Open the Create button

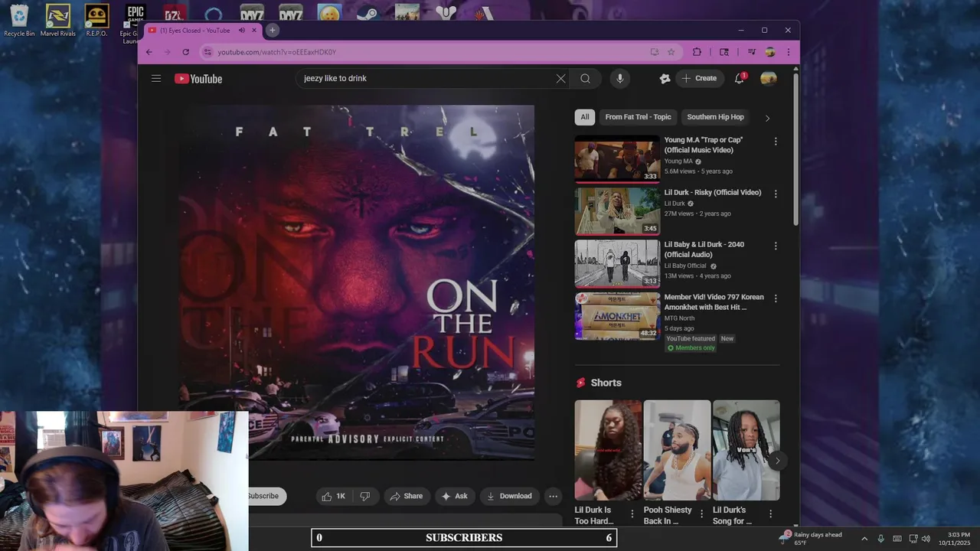700,78
